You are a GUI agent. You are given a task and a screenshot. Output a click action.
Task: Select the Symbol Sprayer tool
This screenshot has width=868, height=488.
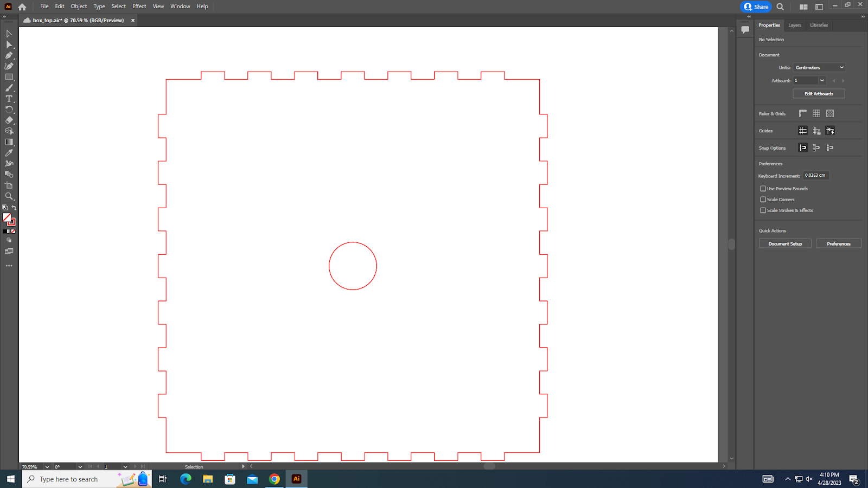[9, 164]
